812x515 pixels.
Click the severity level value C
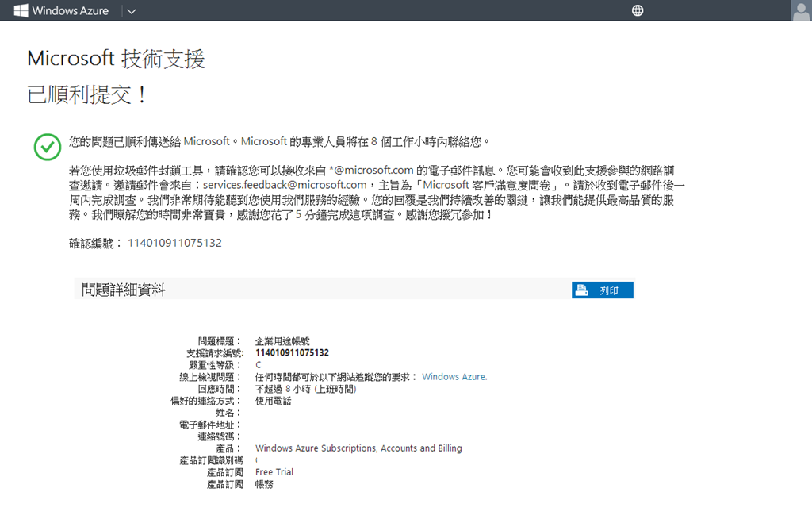pos(258,365)
